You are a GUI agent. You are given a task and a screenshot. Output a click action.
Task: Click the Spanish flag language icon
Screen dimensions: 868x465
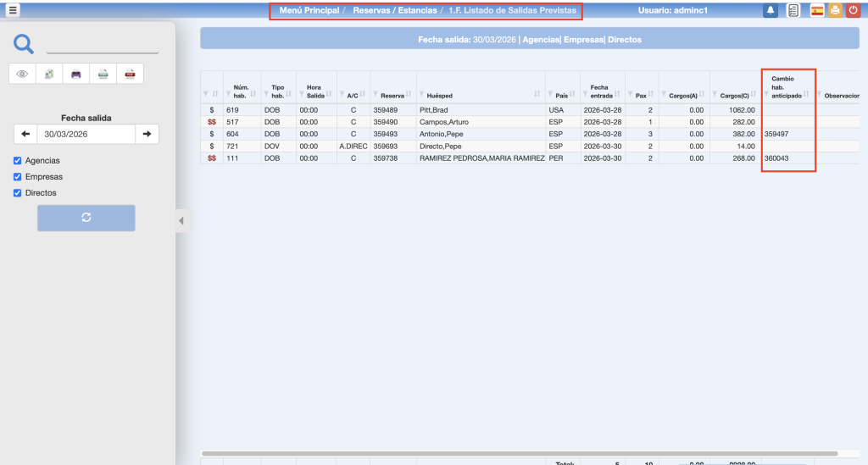(817, 11)
